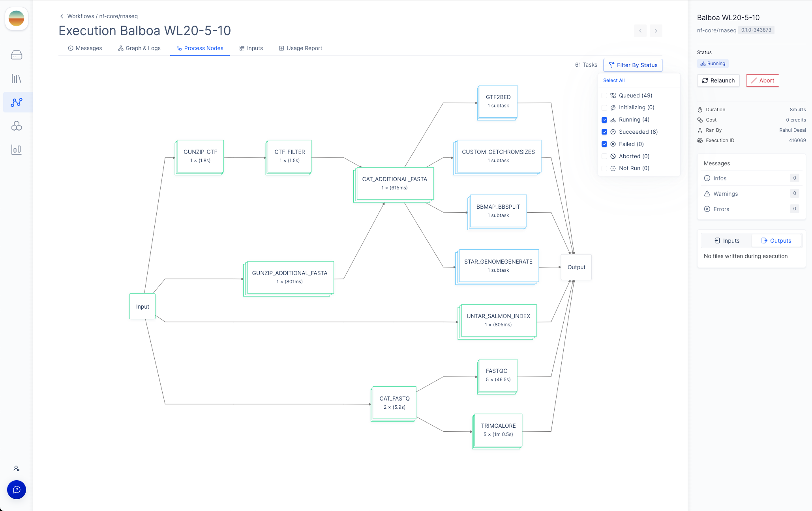
Task: Select the CUSTOM_GETCHROMSIZES process node
Action: [497, 157]
